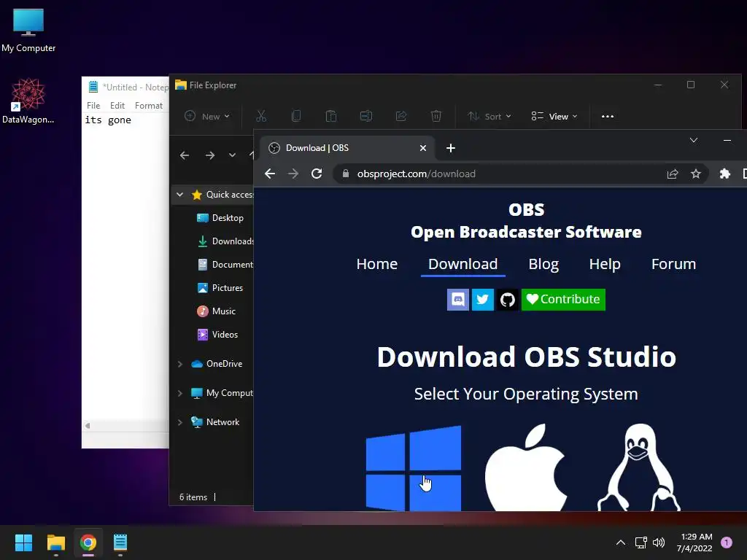The width and height of the screenshot is (747, 560).
Task: Reload the OBS download page
Action: (x=317, y=174)
